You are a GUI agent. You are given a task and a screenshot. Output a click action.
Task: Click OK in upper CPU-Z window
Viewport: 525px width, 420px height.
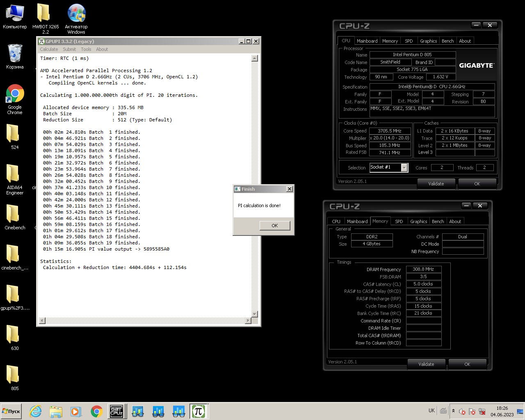coord(477,184)
